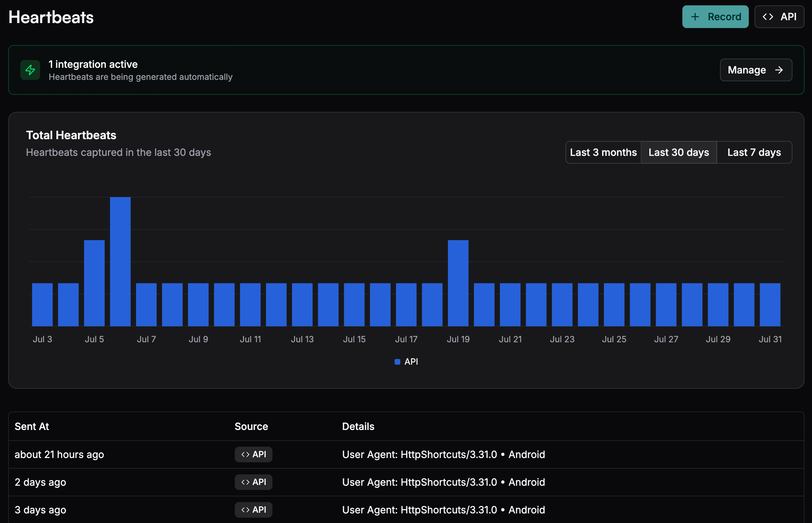Click the Jul 15 axis label
The image size is (812, 523).
point(354,339)
